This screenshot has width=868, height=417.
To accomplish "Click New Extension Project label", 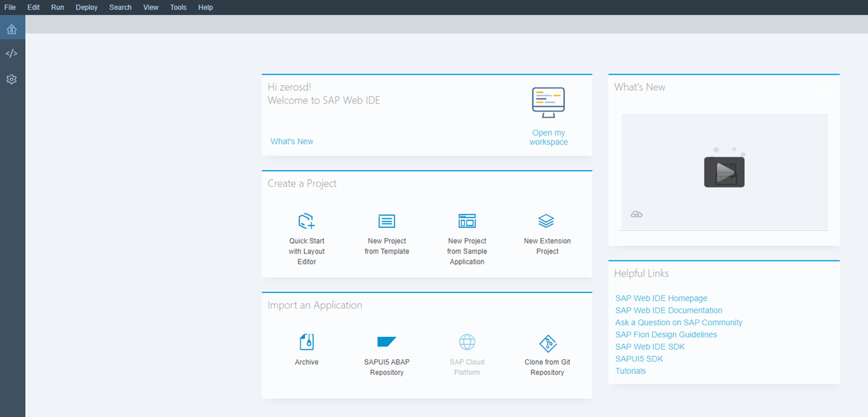I will click(547, 246).
